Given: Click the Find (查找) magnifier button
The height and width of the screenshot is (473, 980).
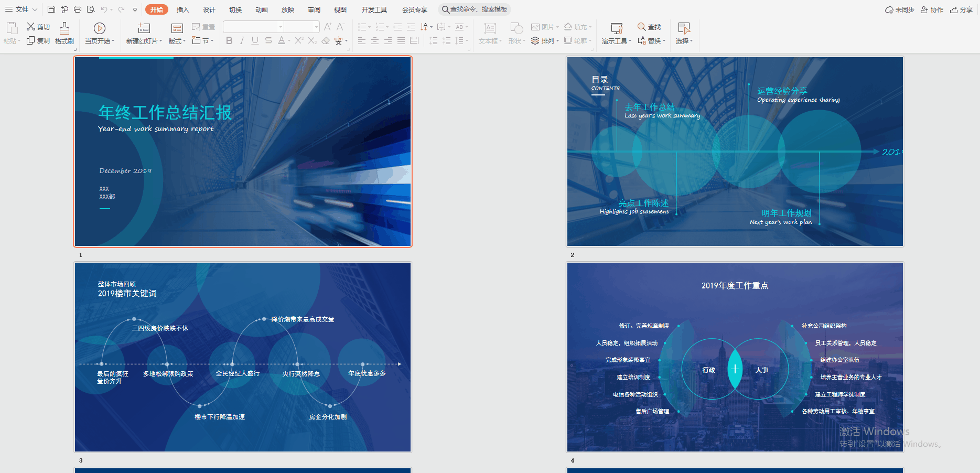Looking at the screenshot, I should pyautogui.click(x=649, y=27).
